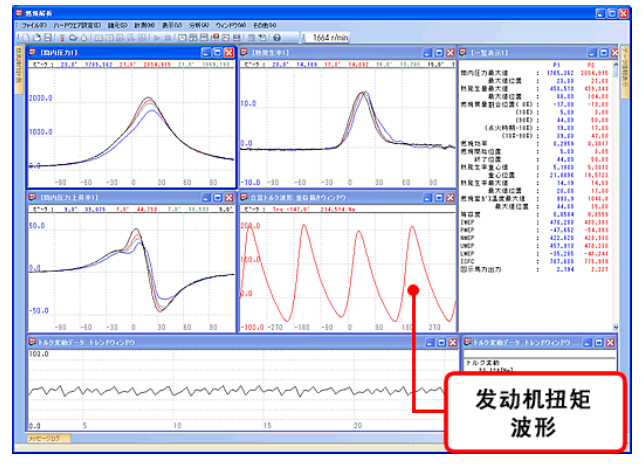Click the 一覧表示1 vertical scrollbar up arrow

[x=615, y=64]
